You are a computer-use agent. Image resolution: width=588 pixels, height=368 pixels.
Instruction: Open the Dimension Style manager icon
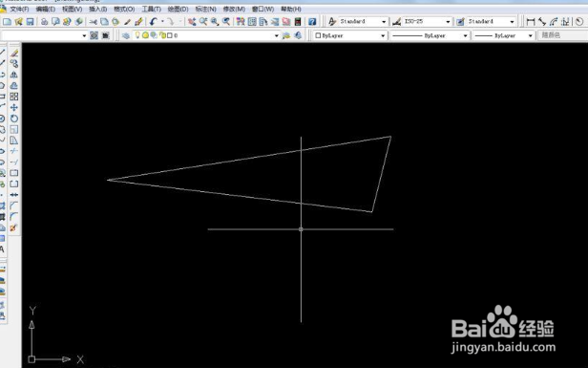pyautogui.click(x=396, y=22)
